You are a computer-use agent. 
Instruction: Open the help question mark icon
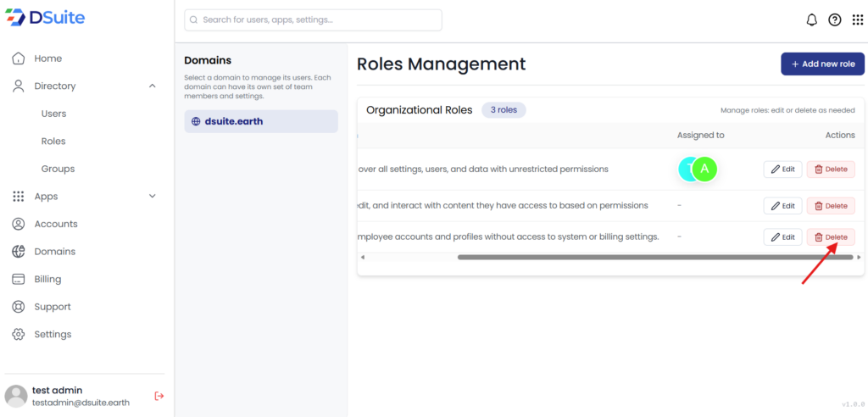(834, 20)
